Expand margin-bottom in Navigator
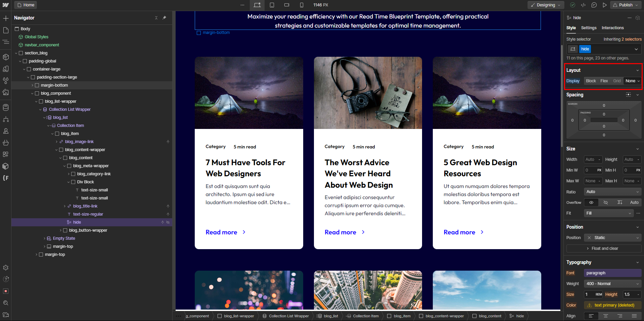The height and width of the screenshot is (321, 644). (x=33, y=85)
